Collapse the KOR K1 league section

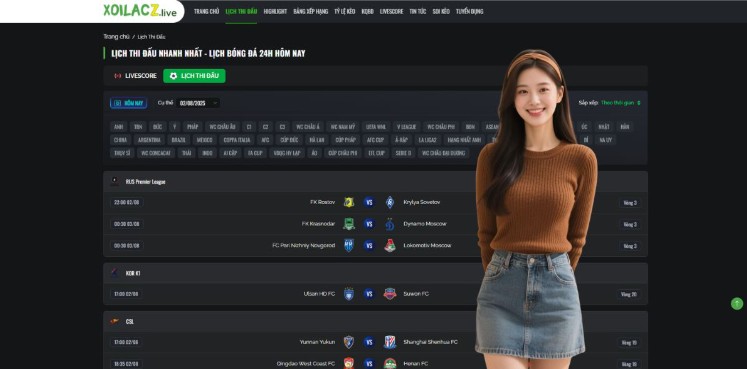(375, 273)
